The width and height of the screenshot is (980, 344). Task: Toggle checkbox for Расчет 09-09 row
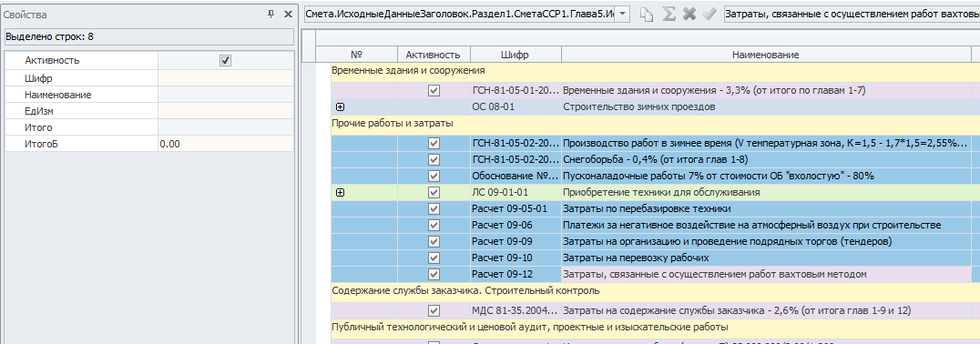(434, 241)
